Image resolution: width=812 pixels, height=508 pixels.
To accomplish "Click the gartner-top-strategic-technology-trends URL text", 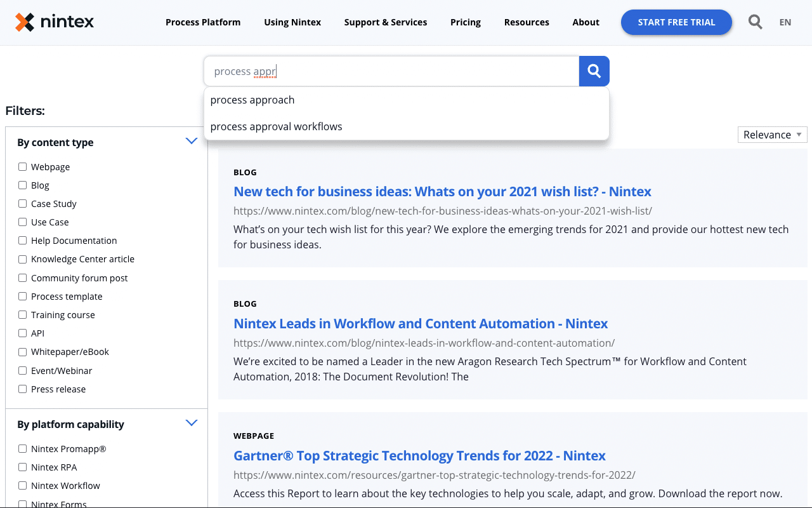I will click(435, 475).
